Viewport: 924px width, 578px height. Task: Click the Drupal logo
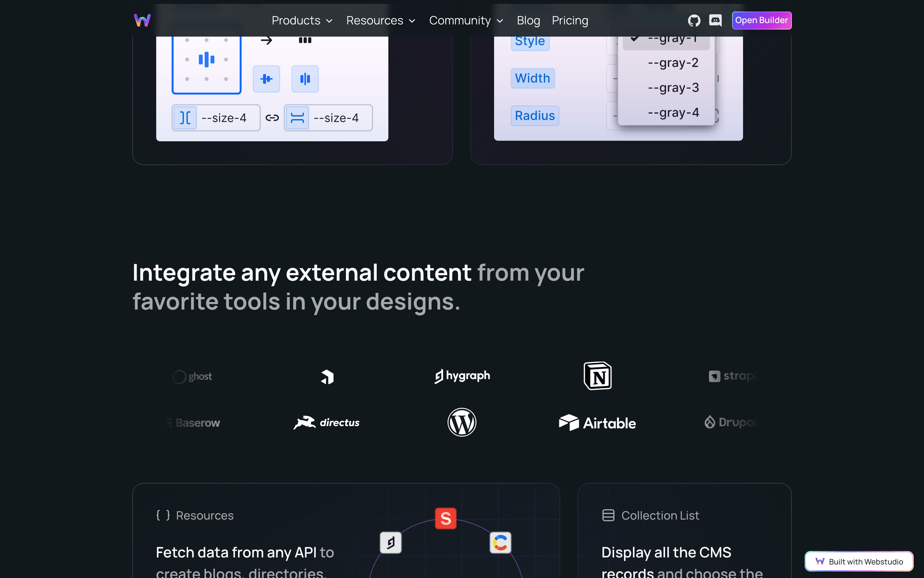[x=730, y=422]
